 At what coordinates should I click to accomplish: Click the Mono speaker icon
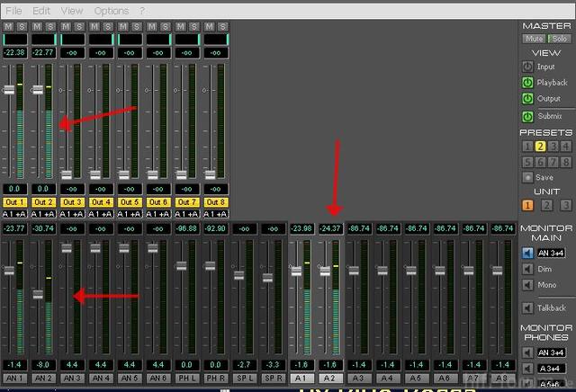coord(527,285)
